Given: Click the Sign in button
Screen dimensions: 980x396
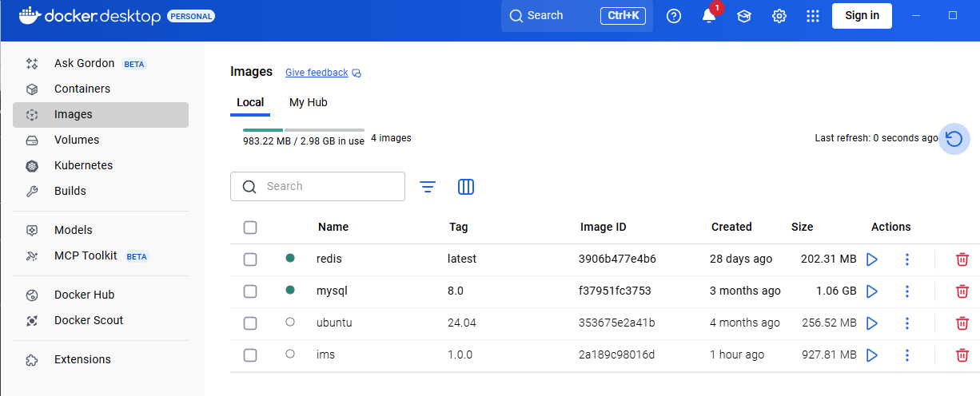Looking at the screenshot, I should click(x=862, y=16).
